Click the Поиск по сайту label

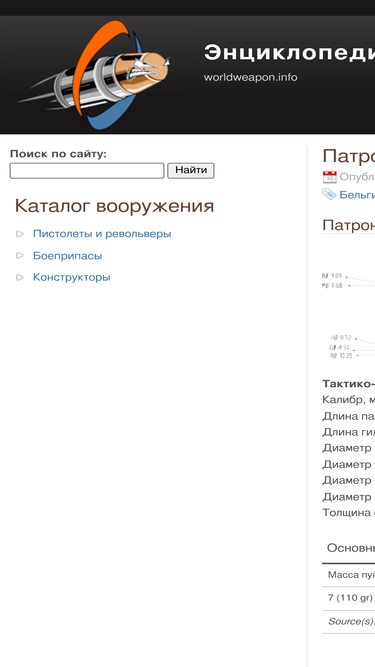58,154
